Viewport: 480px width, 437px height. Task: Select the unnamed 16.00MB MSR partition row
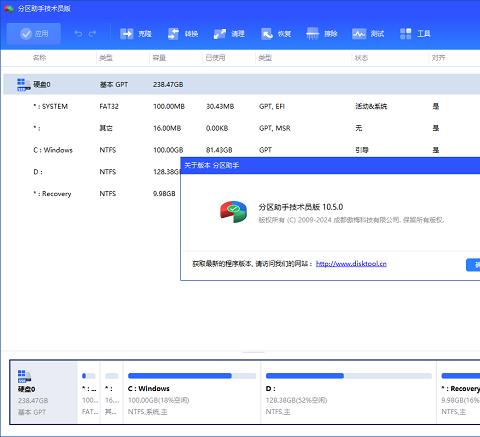242,128
